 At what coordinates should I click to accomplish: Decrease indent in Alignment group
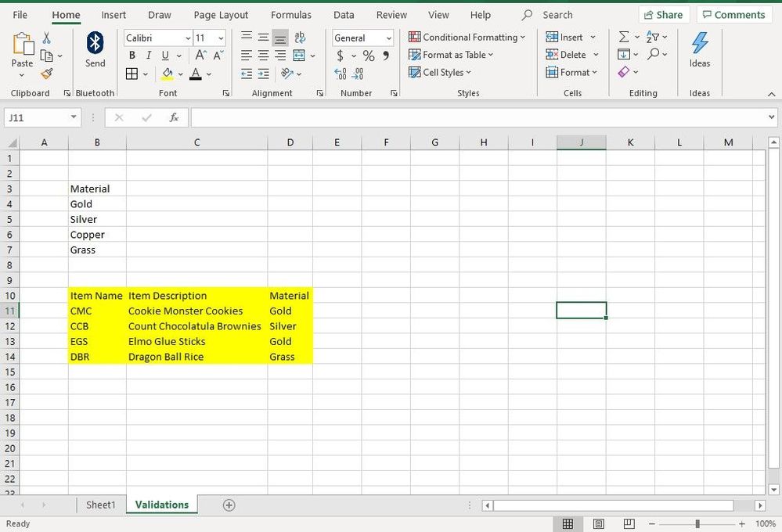[247, 74]
